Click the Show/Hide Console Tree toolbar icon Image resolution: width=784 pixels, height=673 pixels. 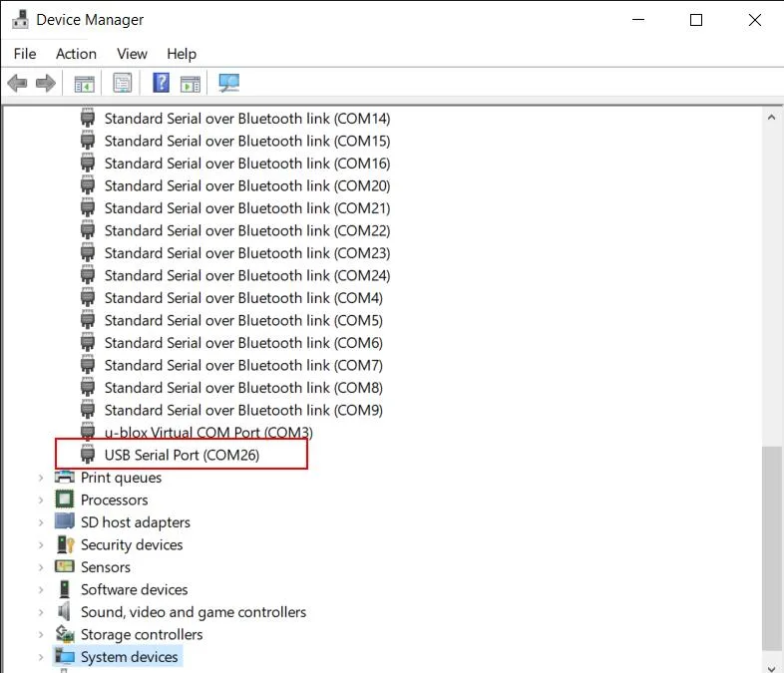84,84
